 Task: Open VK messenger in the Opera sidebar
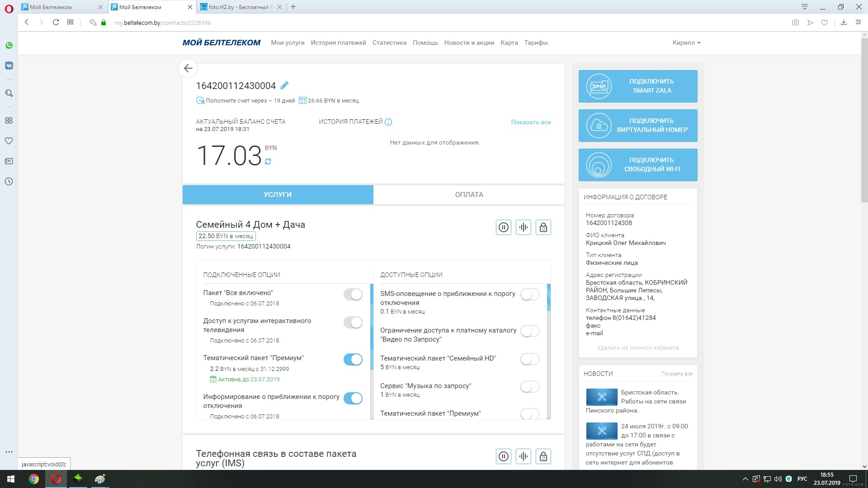(x=9, y=66)
